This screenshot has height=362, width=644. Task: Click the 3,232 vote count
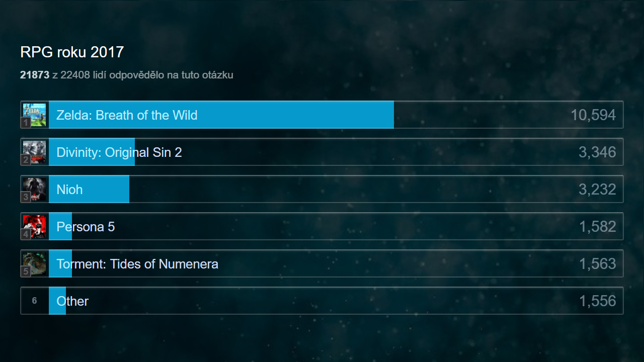(x=597, y=190)
